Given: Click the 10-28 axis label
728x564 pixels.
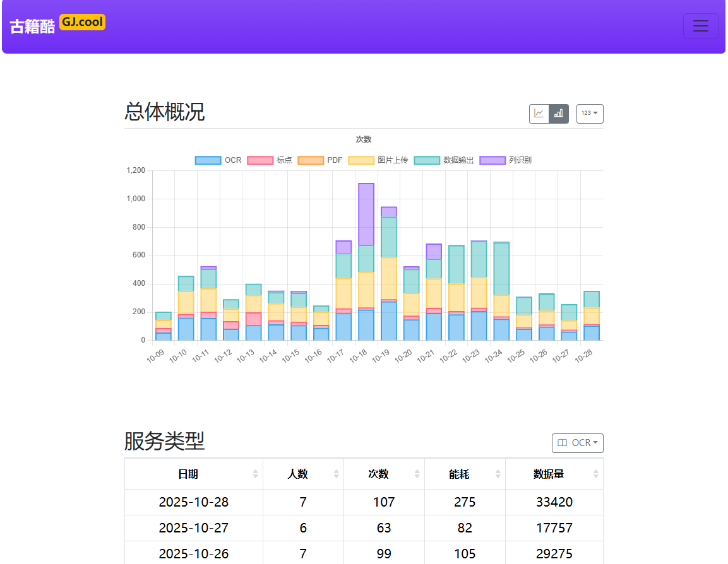Looking at the screenshot, I should pyautogui.click(x=583, y=356).
